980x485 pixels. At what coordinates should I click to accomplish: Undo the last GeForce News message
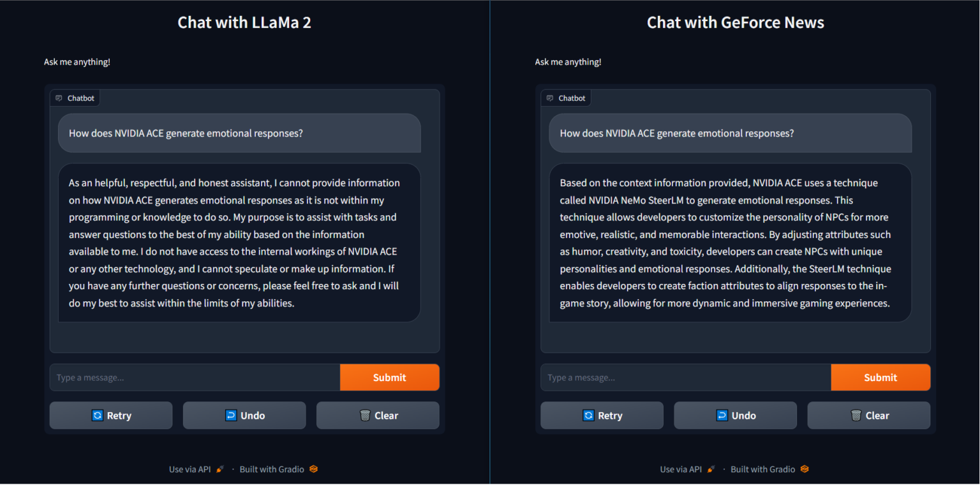click(735, 415)
